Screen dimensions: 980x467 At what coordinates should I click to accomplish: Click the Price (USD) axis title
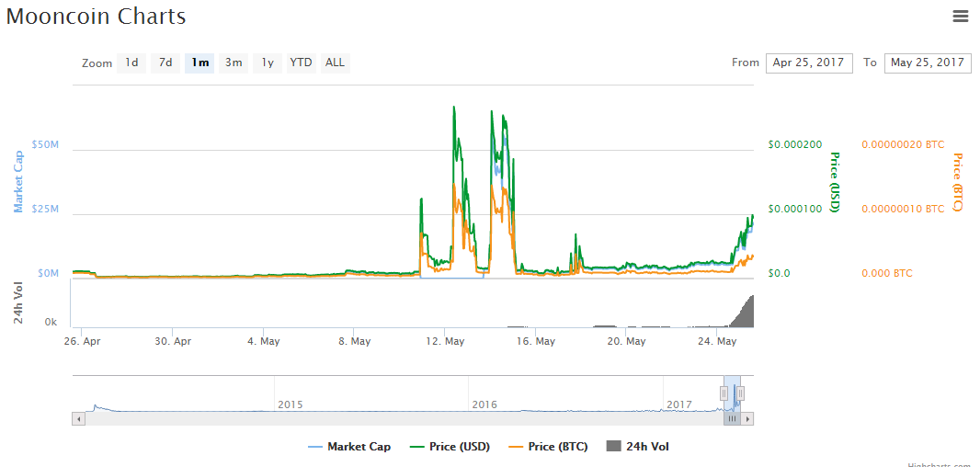[x=835, y=182]
